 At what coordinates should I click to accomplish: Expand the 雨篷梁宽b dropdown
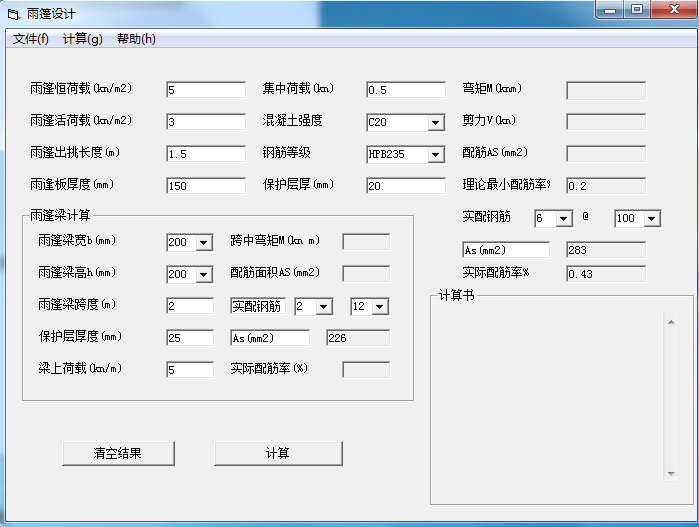point(204,243)
